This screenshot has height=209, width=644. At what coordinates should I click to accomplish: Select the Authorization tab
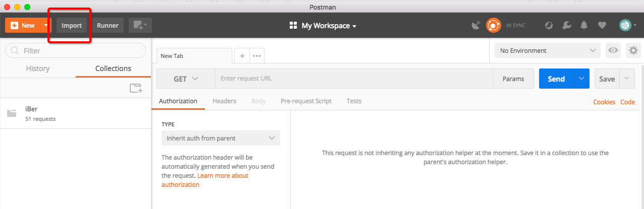(178, 101)
